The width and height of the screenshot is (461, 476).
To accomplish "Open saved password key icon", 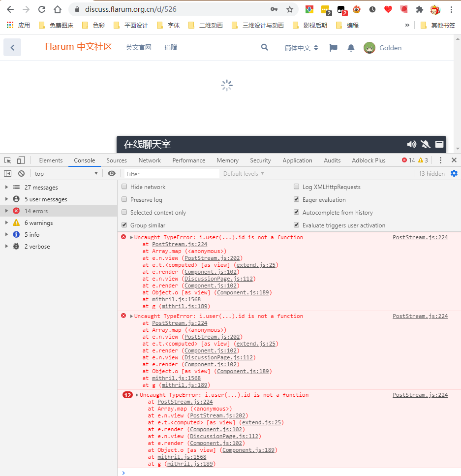I will (274, 9).
